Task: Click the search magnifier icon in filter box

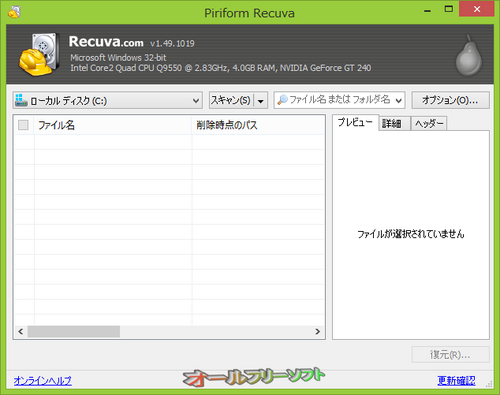Action: [x=282, y=100]
